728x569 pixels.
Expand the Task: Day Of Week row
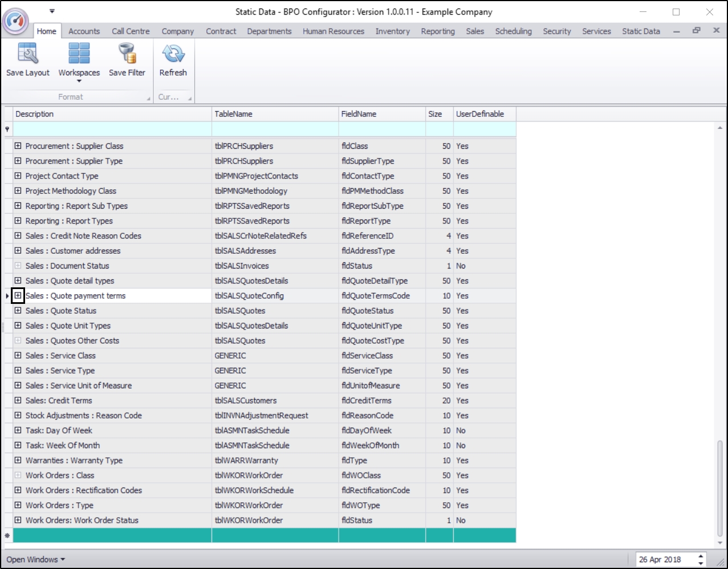coord(18,430)
